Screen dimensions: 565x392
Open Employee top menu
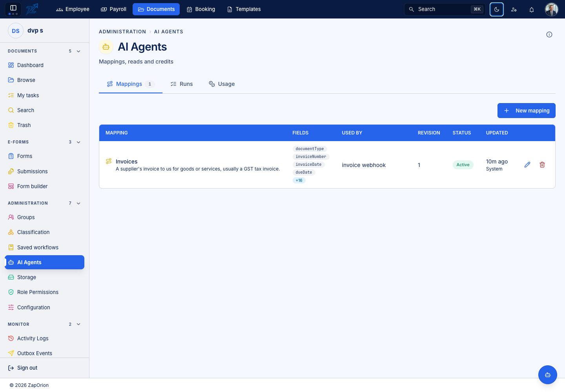(73, 9)
